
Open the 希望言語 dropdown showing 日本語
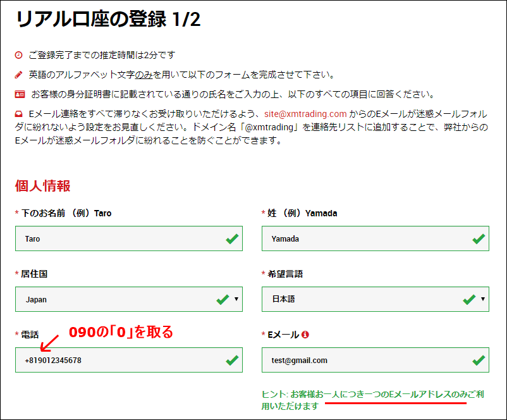click(376, 299)
